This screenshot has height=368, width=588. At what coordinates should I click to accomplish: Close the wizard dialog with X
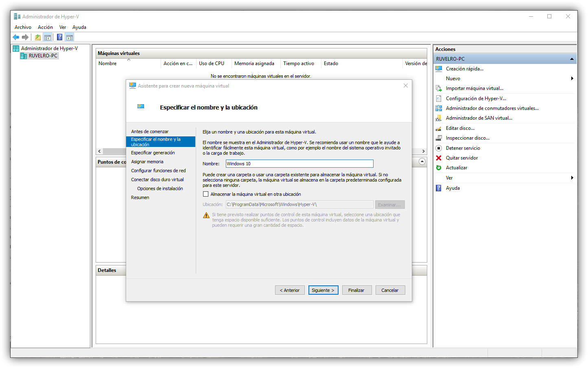(406, 85)
